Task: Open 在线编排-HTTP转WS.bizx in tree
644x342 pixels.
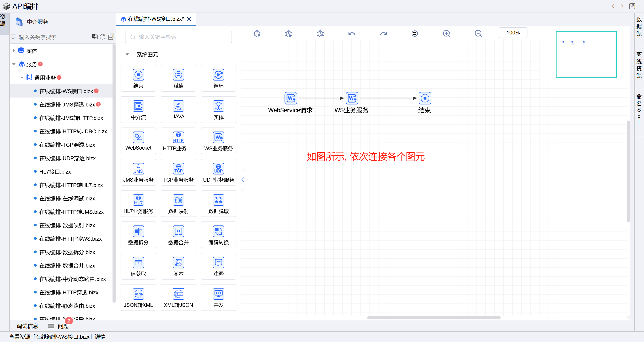Action: coord(70,239)
